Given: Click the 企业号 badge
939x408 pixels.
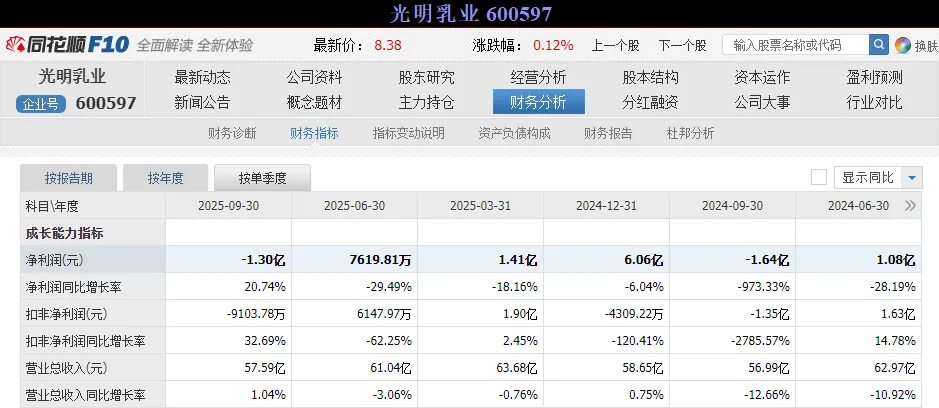Looking at the screenshot, I should click(42, 103).
